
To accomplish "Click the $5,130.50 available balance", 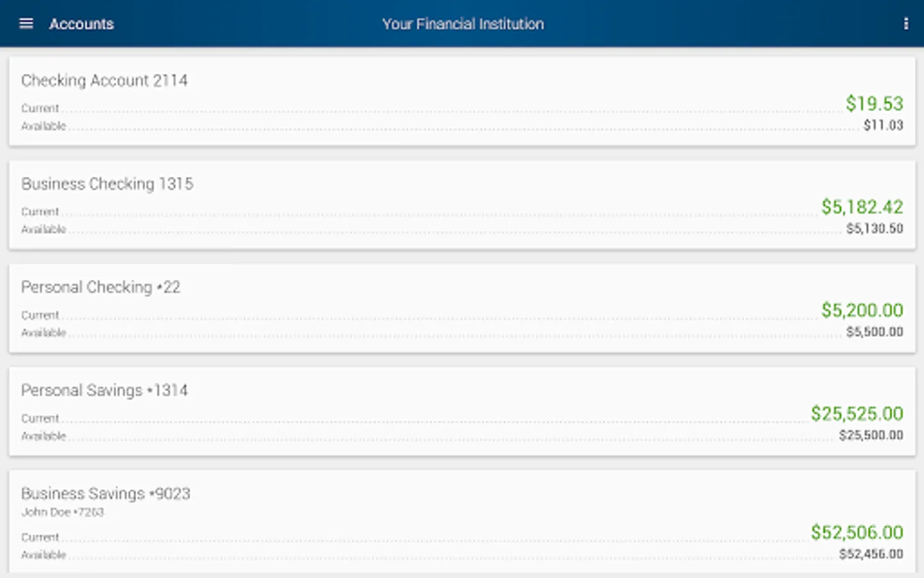I will click(874, 229).
